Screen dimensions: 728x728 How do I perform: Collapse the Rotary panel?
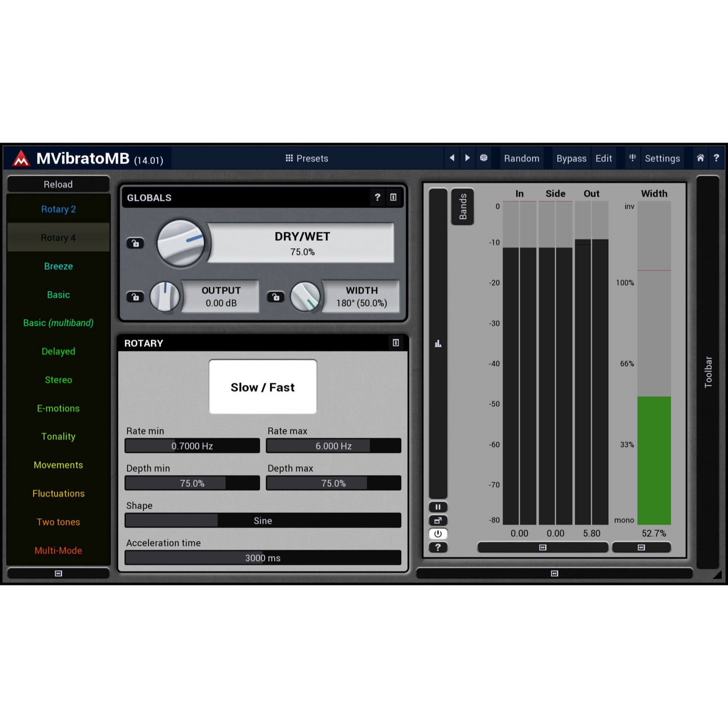click(396, 343)
